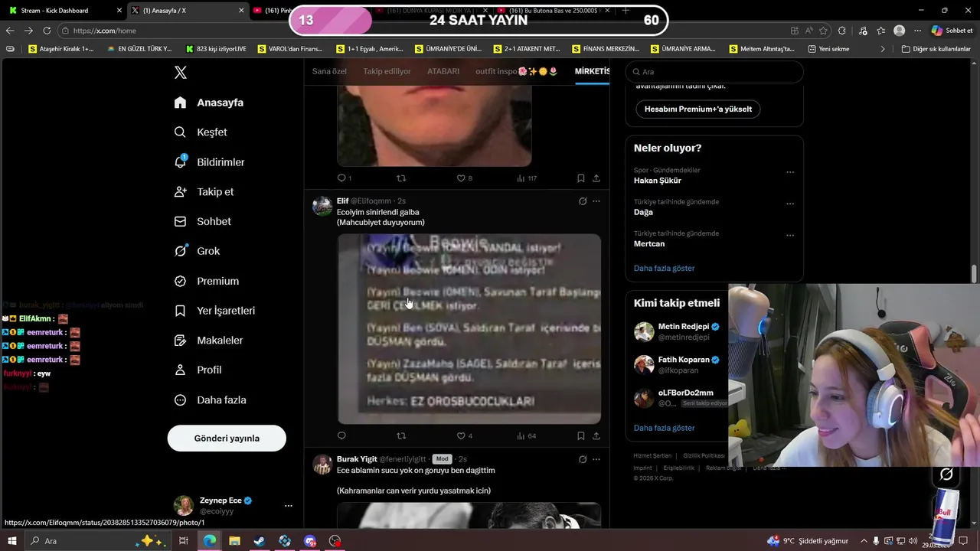Open Makaleler from the sidebar
980x551 pixels.
point(209,341)
